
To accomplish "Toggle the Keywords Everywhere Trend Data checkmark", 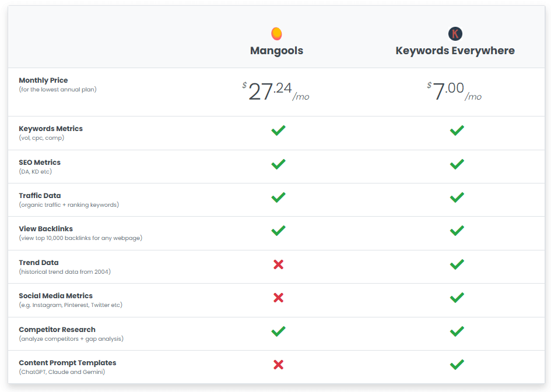I will pos(457,264).
